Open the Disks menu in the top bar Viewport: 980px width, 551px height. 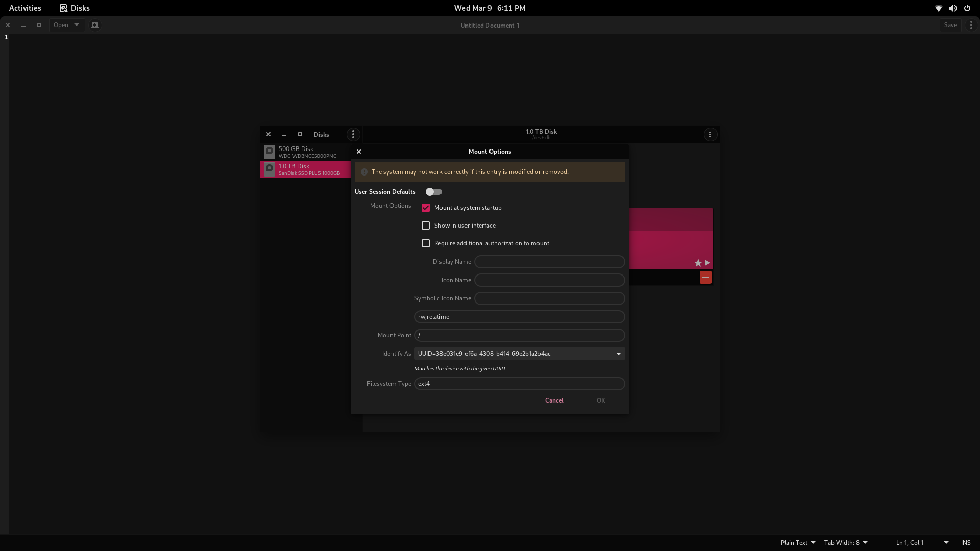74,8
